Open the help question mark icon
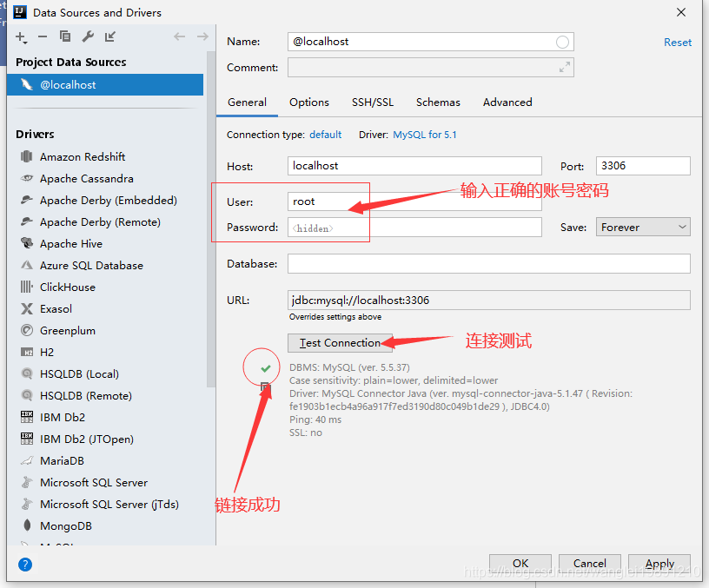 coord(25,564)
